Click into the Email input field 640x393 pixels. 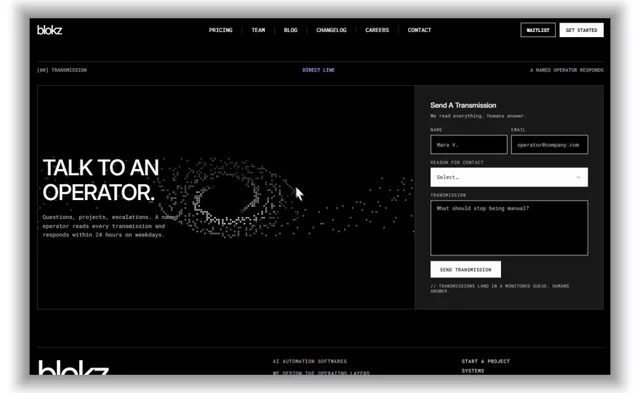[x=549, y=144]
